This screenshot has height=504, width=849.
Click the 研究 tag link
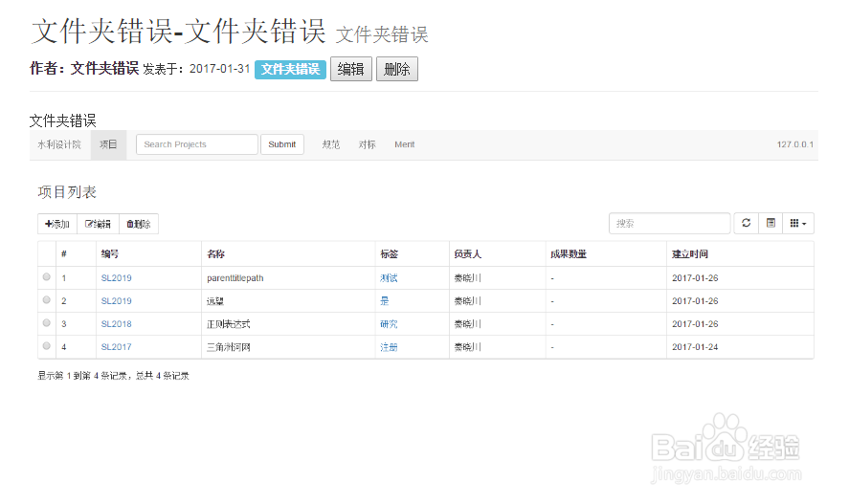coord(389,324)
